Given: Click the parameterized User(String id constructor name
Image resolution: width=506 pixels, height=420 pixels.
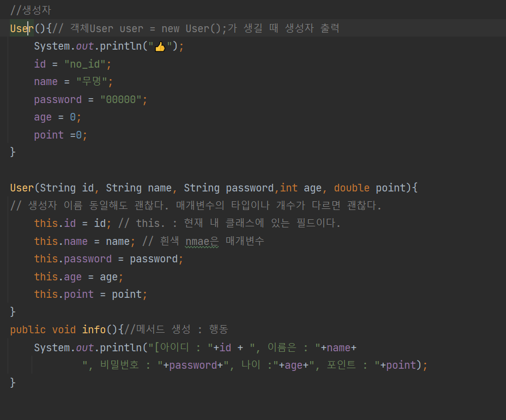Looking at the screenshot, I should pyautogui.click(x=22, y=188).
